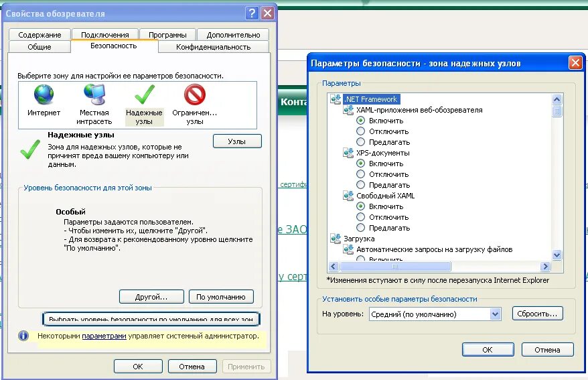Switch to the Программы tab
Viewport: 588px width, 380px height.
click(x=167, y=35)
